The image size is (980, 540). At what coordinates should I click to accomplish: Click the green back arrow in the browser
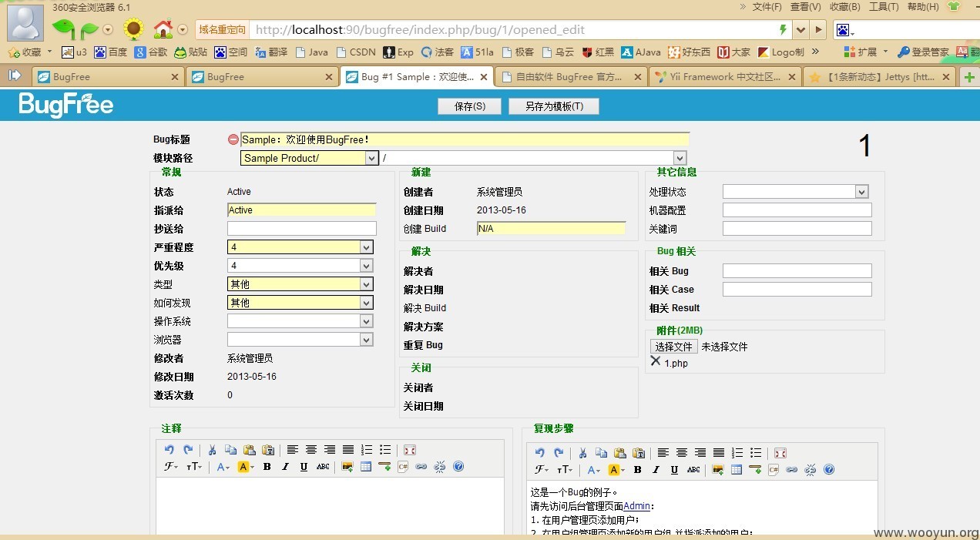tap(63, 29)
